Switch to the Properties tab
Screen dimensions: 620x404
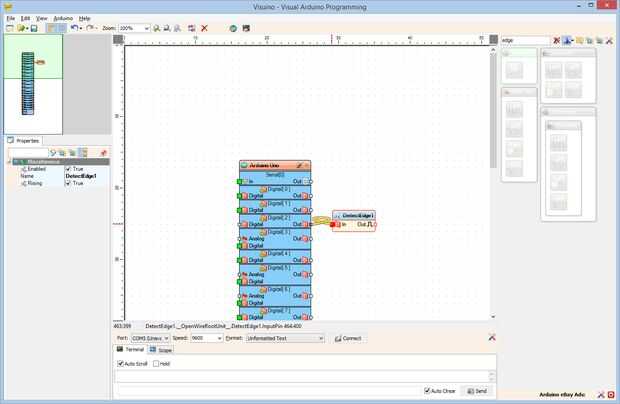(x=24, y=141)
